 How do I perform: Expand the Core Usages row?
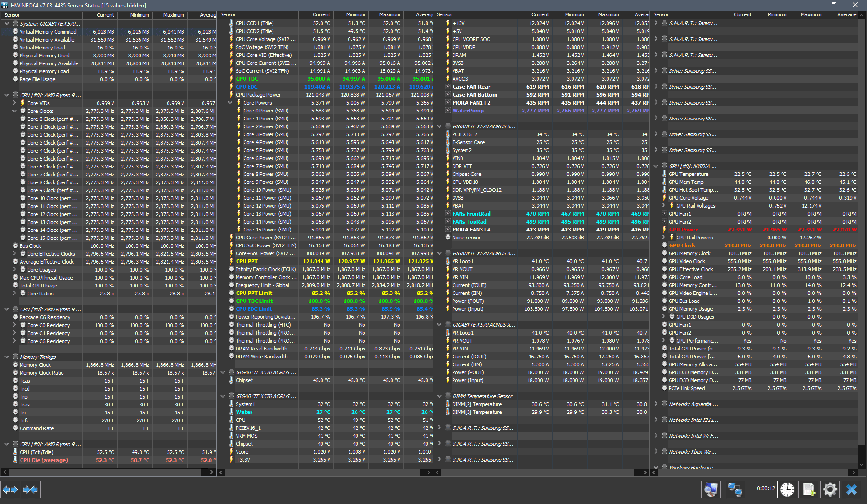pos(14,269)
